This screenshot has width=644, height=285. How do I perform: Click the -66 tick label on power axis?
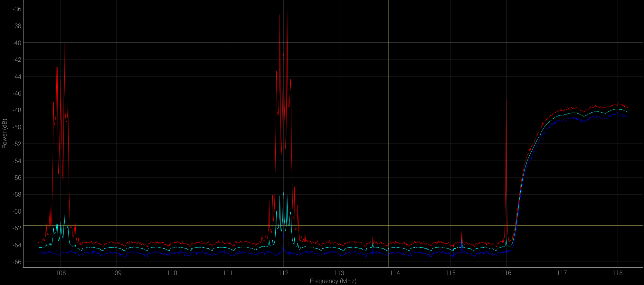(17, 262)
